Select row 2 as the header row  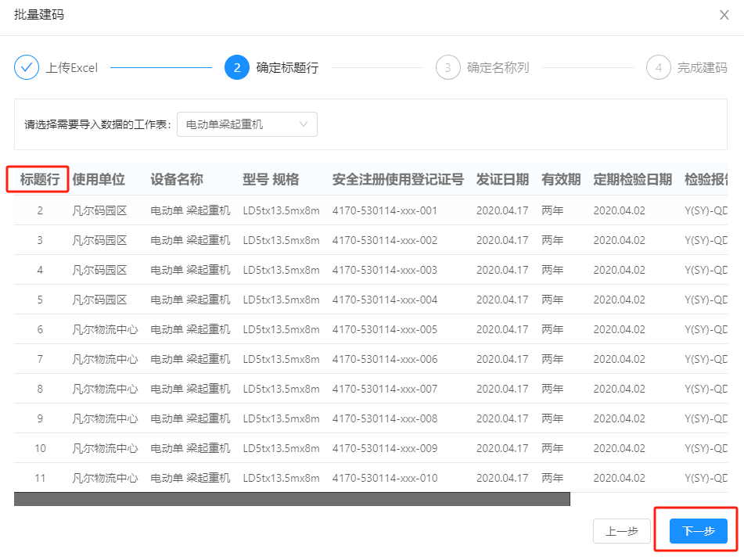click(x=40, y=210)
